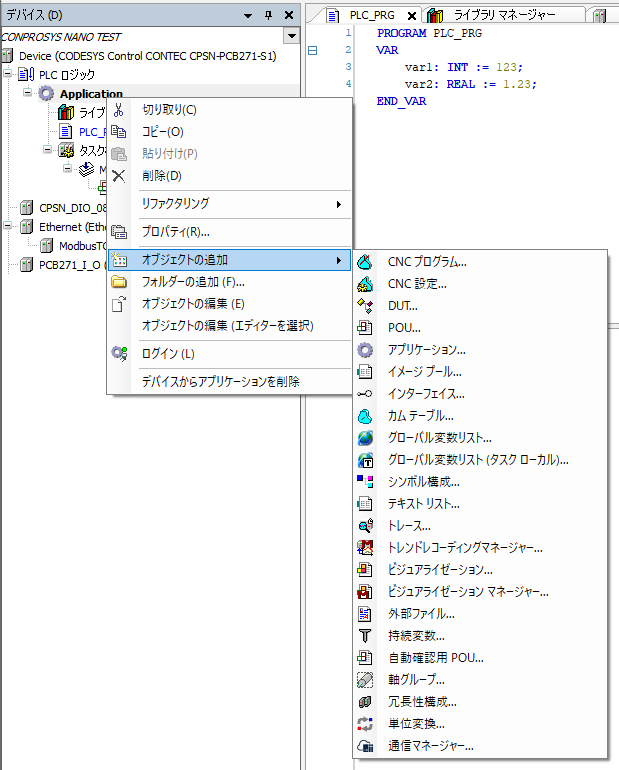
Task: Close the PLC_PRG tab
Action: click(412, 16)
